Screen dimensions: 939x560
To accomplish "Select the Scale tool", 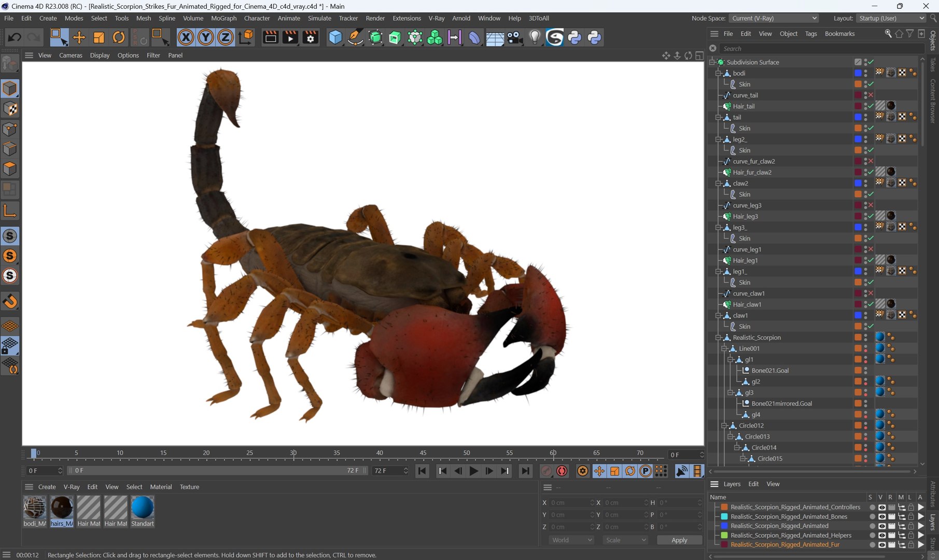I will coord(99,37).
